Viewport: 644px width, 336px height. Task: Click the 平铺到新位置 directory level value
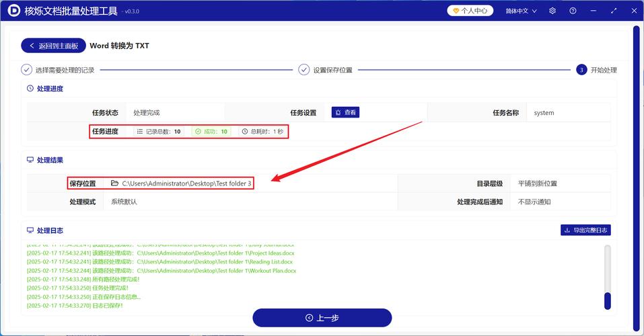coord(538,183)
